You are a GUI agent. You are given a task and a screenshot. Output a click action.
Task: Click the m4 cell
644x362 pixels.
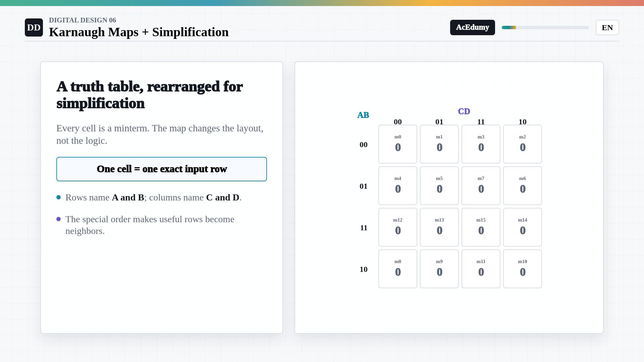pyautogui.click(x=398, y=186)
